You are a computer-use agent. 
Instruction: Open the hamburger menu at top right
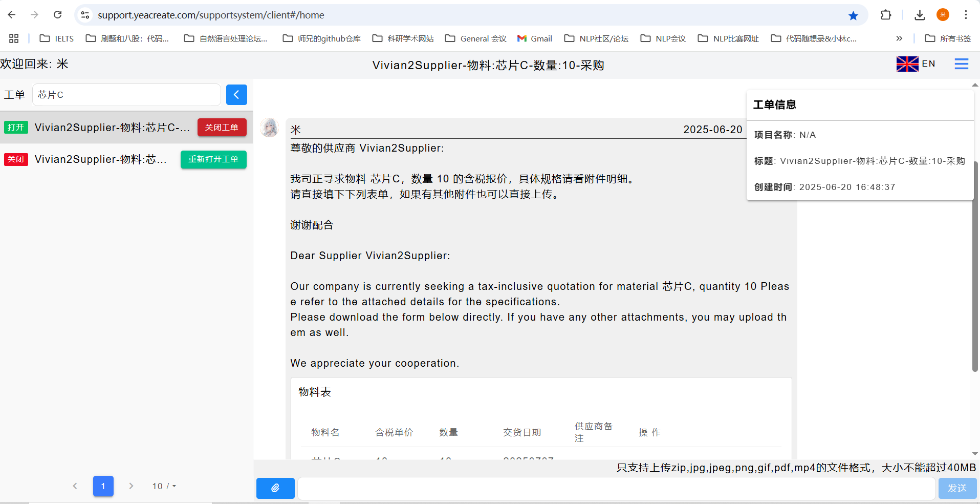(961, 64)
